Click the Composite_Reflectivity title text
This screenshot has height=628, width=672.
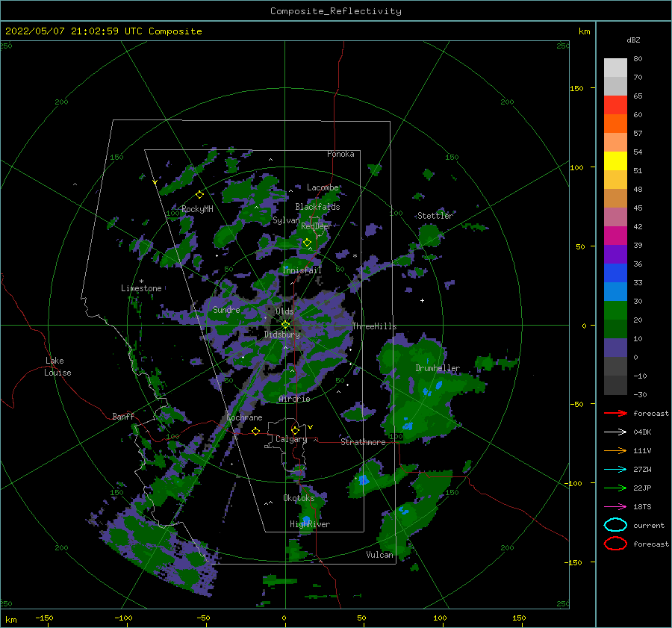335,11
